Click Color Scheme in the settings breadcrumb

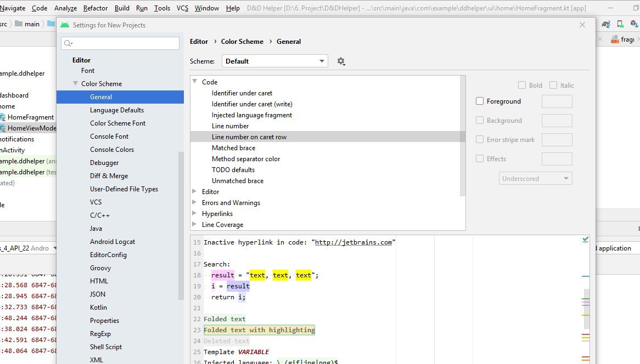(243, 41)
